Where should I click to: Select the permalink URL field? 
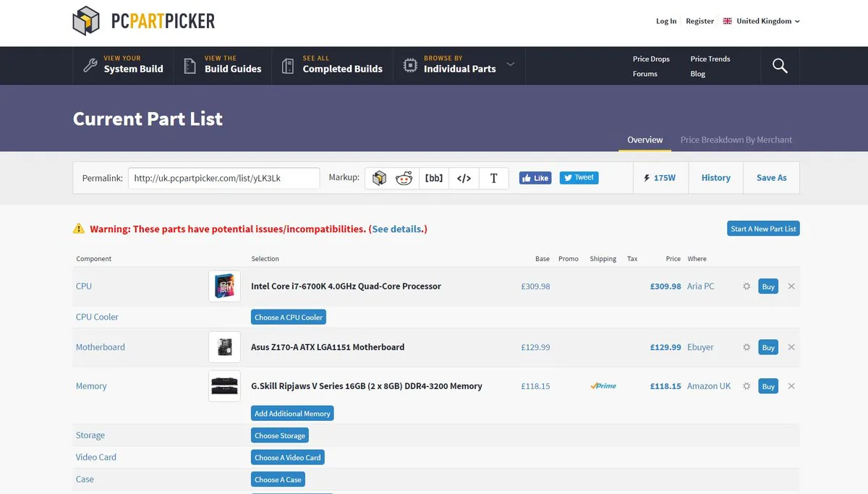224,178
